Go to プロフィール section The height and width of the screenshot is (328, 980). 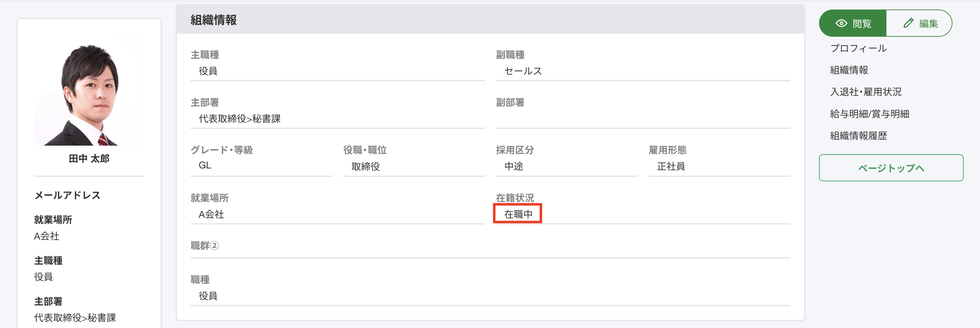pos(858,48)
